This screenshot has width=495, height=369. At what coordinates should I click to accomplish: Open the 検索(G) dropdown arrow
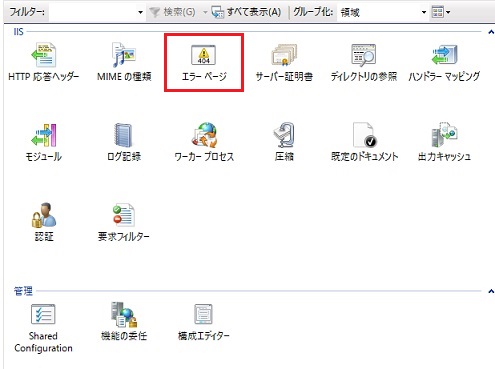pyautogui.click(x=205, y=12)
